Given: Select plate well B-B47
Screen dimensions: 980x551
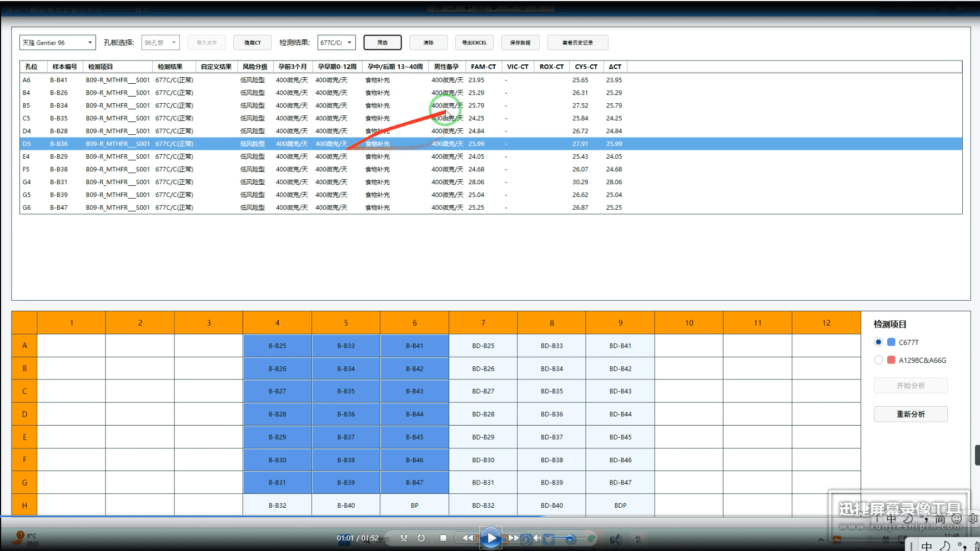Looking at the screenshot, I should tap(414, 482).
